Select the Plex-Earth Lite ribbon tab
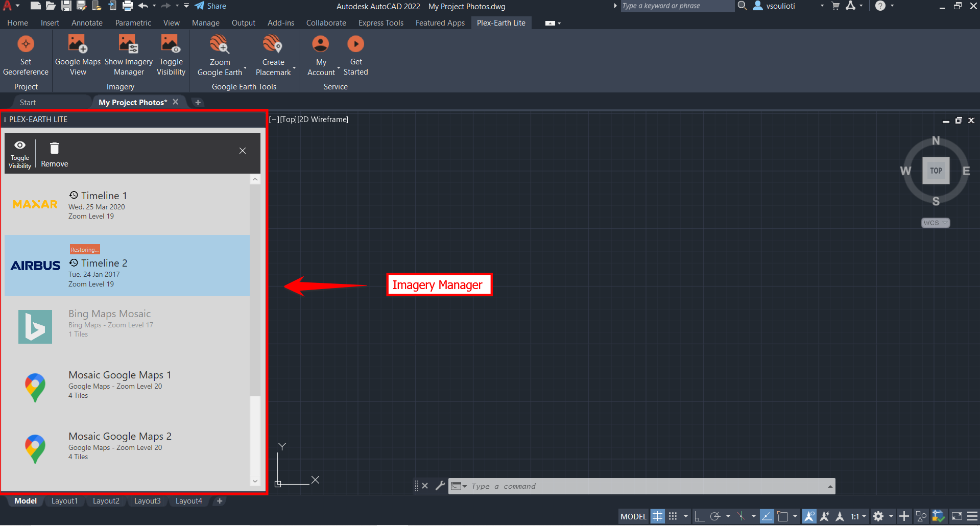This screenshot has width=980, height=526. [501, 23]
